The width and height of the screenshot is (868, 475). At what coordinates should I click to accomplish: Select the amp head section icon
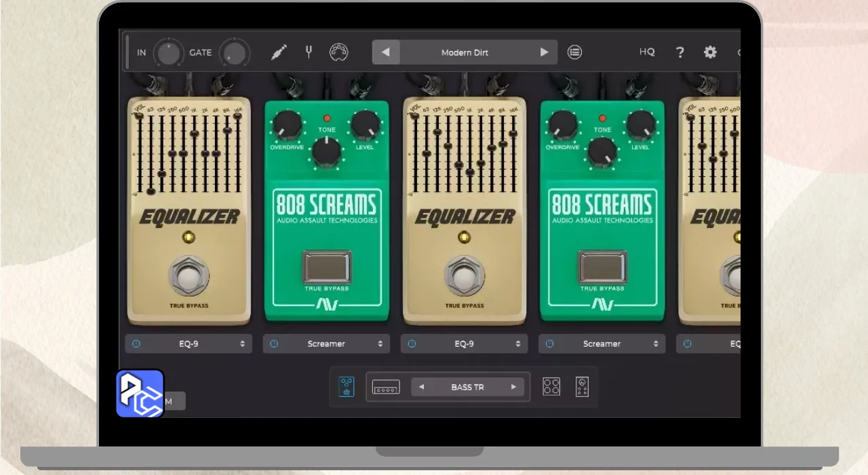coord(386,387)
